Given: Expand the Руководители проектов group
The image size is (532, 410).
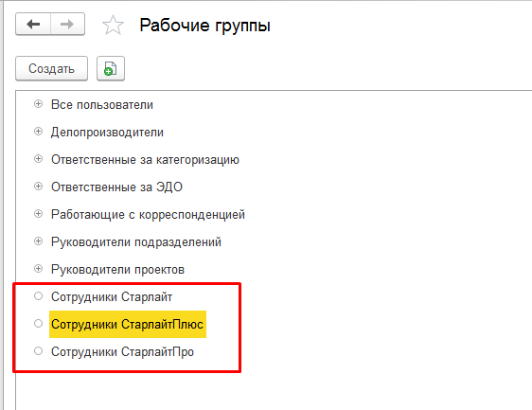Looking at the screenshot, I should coord(39,269).
